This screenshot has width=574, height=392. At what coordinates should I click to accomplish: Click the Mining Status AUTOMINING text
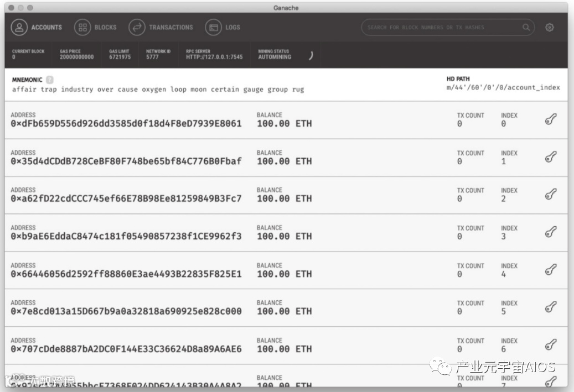coord(275,57)
